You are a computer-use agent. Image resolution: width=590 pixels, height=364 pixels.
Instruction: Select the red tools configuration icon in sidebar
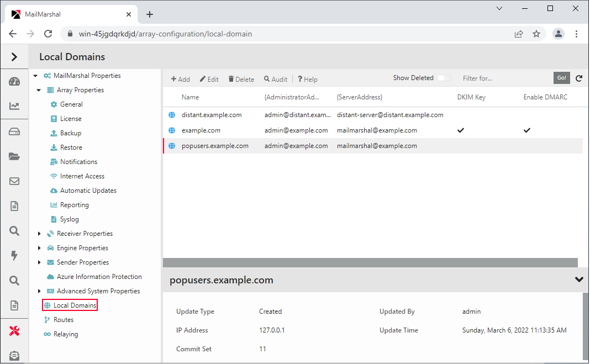coord(14,330)
